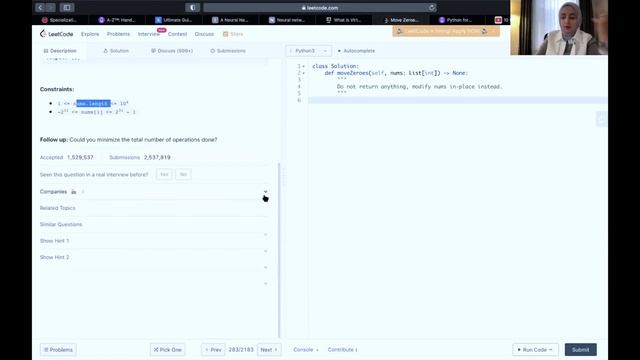Go to the Prev problem
The width and height of the screenshot is (640, 360).
pos(213,350)
